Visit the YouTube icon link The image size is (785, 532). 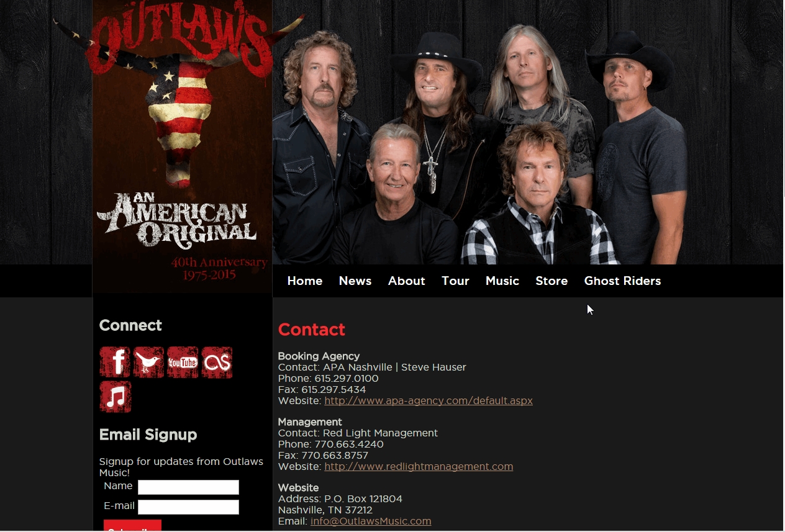[183, 363]
